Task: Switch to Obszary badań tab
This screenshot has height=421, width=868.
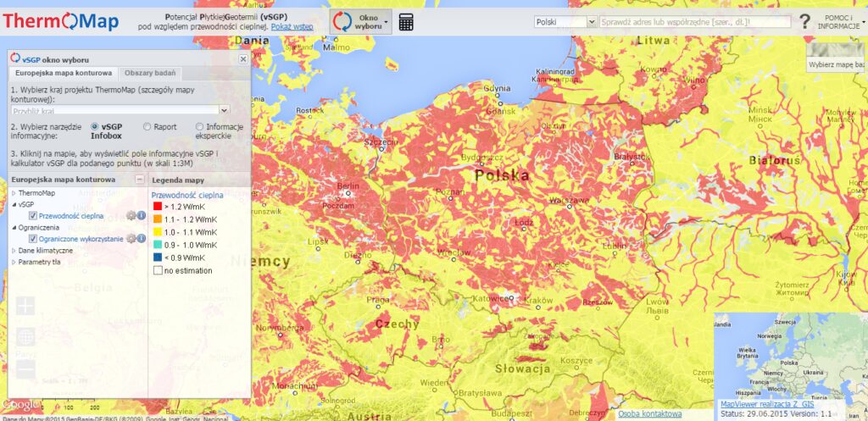Action: [150, 73]
